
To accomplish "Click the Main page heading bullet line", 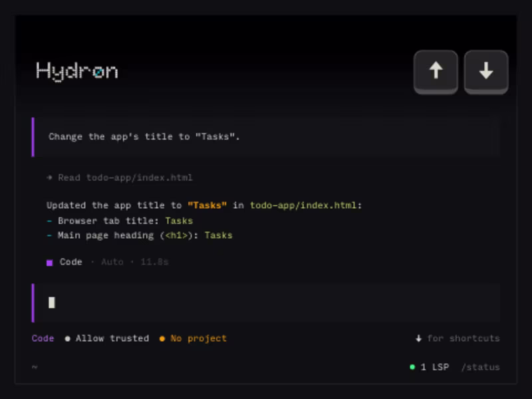I will coord(140,235).
